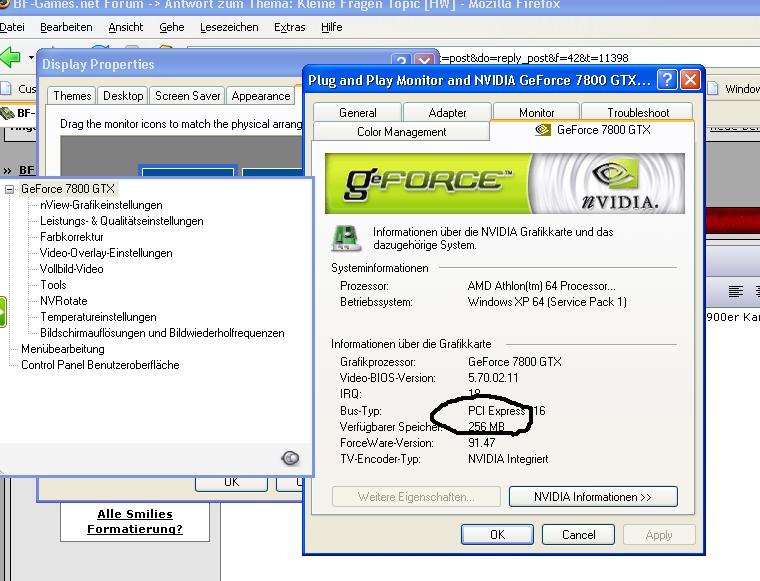Switch to the Adapter tab

[447, 112]
